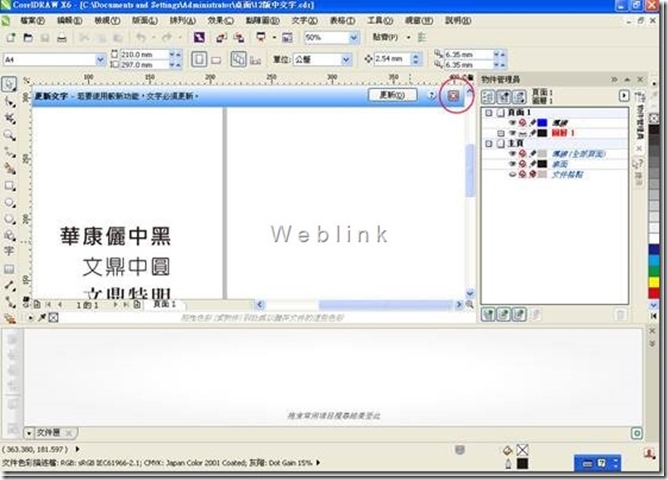Pick the green swatch in color palette
The width and height of the screenshot is (668, 480).
[653, 270]
